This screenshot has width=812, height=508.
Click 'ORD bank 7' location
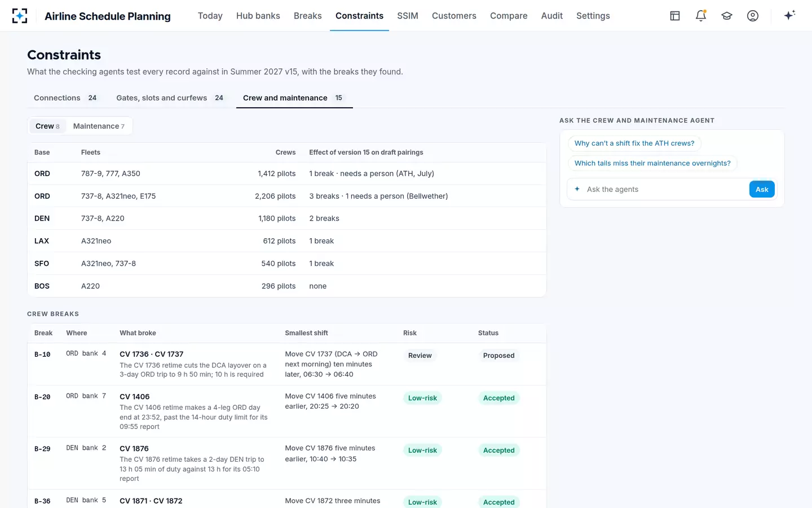[86, 396]
